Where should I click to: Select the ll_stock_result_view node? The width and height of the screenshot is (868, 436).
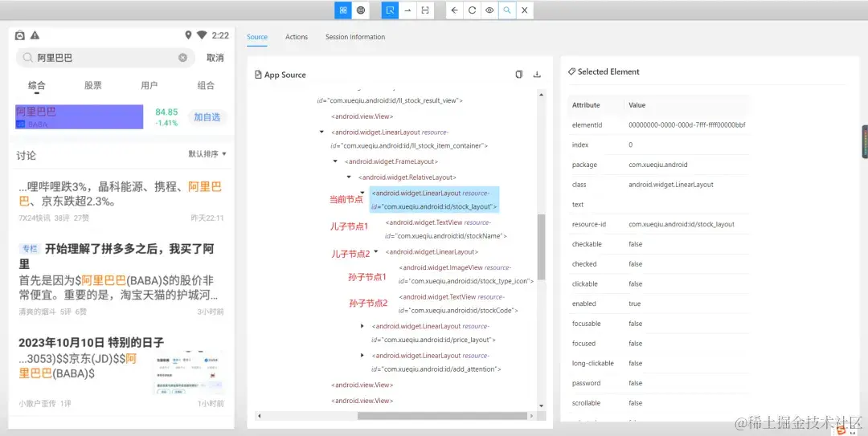(390, 100)
